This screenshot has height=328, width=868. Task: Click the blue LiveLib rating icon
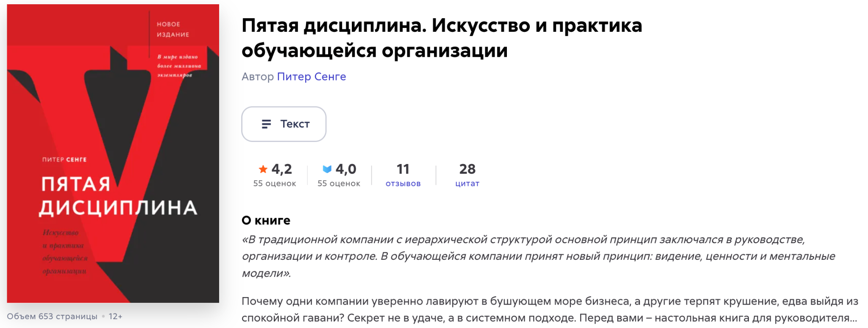click(327, 169)
